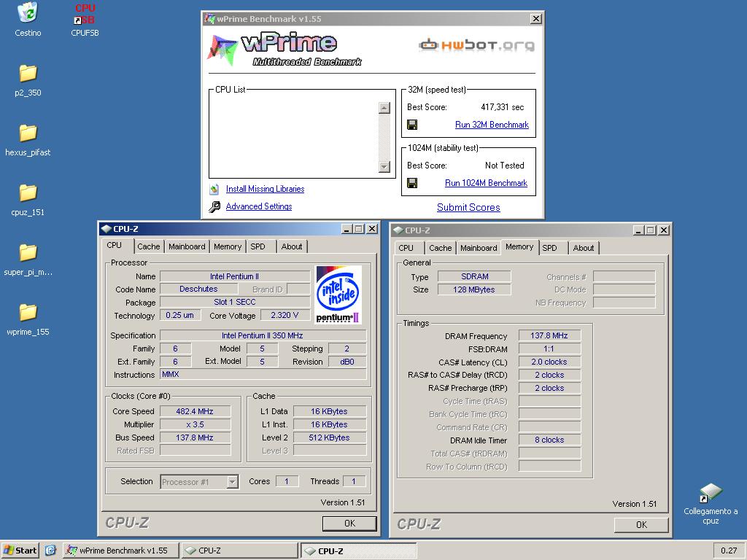747x560 pixels.
Task: Click OK in the right CPU-Z window
Action: click(x=641, y=525)
